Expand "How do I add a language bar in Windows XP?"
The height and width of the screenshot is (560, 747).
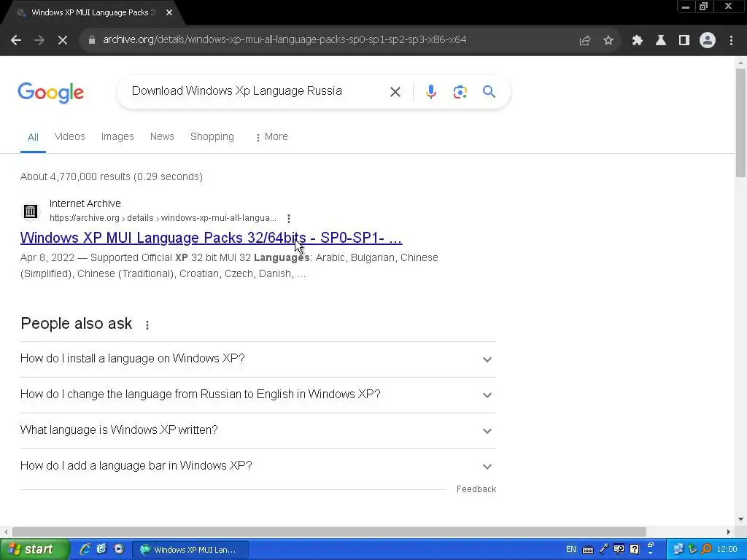pyautogui.click(x=258, y=466)
